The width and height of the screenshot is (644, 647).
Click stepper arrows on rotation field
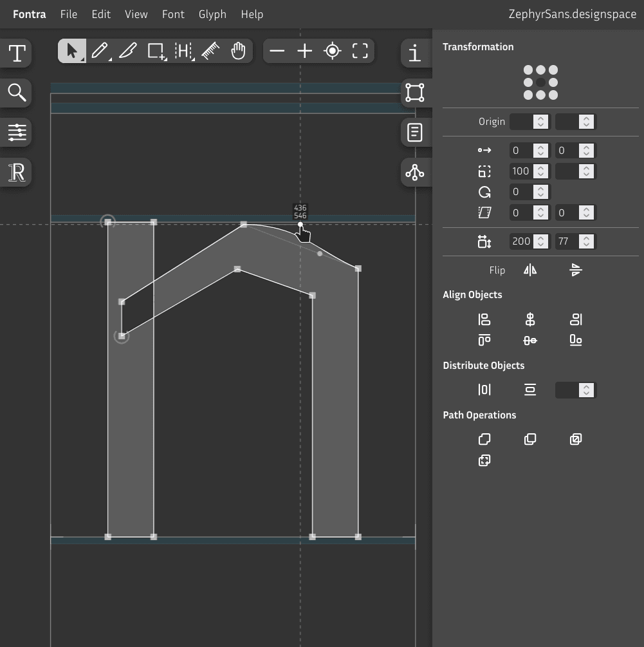pos(541,192)
